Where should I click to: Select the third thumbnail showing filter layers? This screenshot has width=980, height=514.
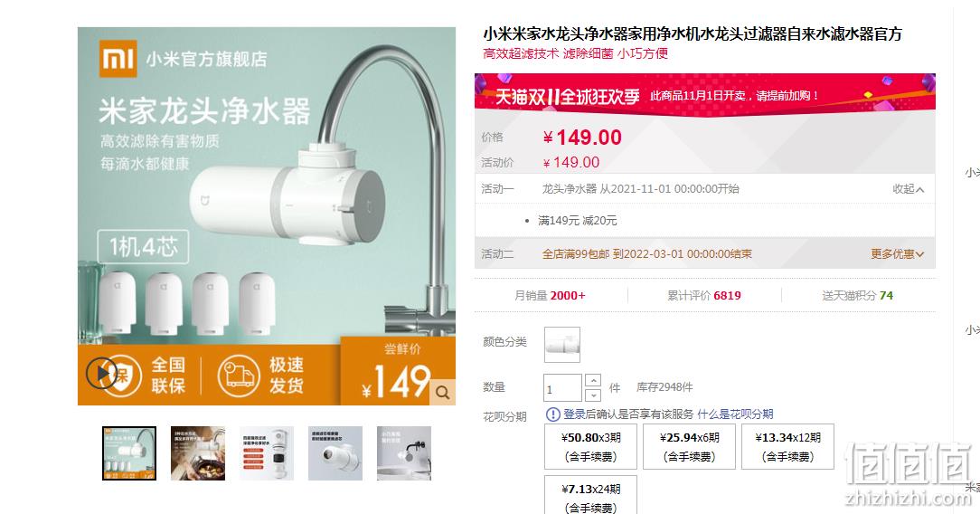pos(267,453)
